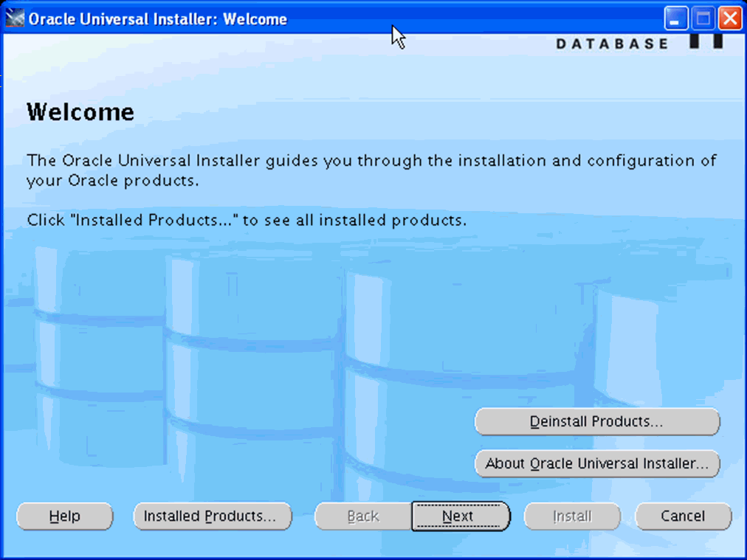The width and height of the screenshot is (747, 560).
Task: Cancel the Oracle installer
Action: click(x=684, y=516)
